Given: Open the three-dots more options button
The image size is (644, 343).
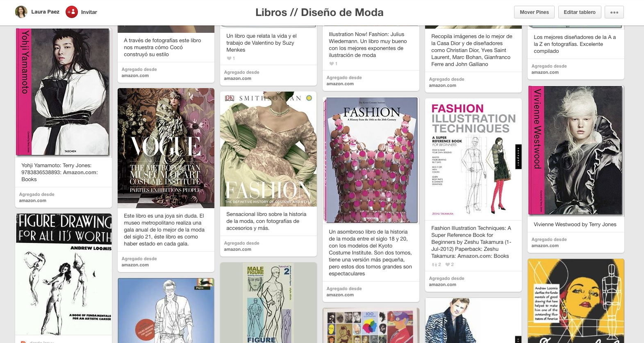Looking at the screenshot, I should (x=614, y=12).
